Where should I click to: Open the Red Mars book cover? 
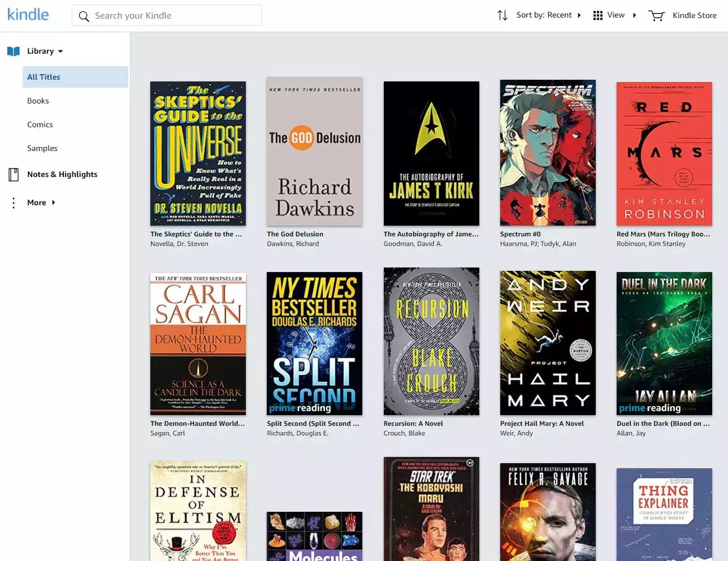click(664, 154)
